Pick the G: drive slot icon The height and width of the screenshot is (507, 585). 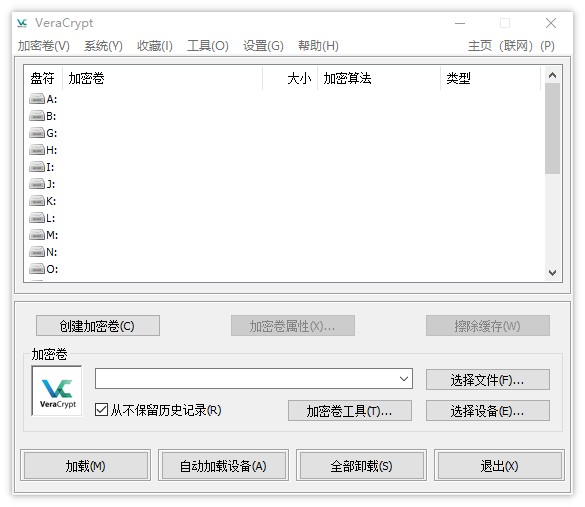37,133
